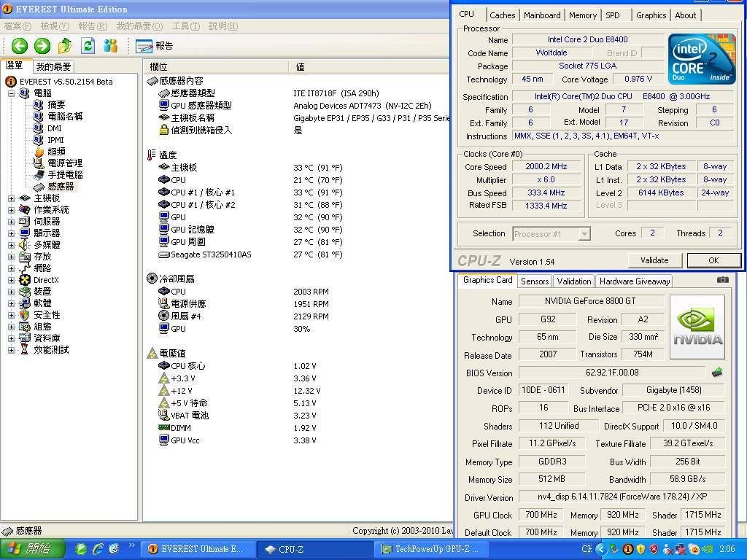Activate the CPU-Z taskbar button

tap(315, 549)
